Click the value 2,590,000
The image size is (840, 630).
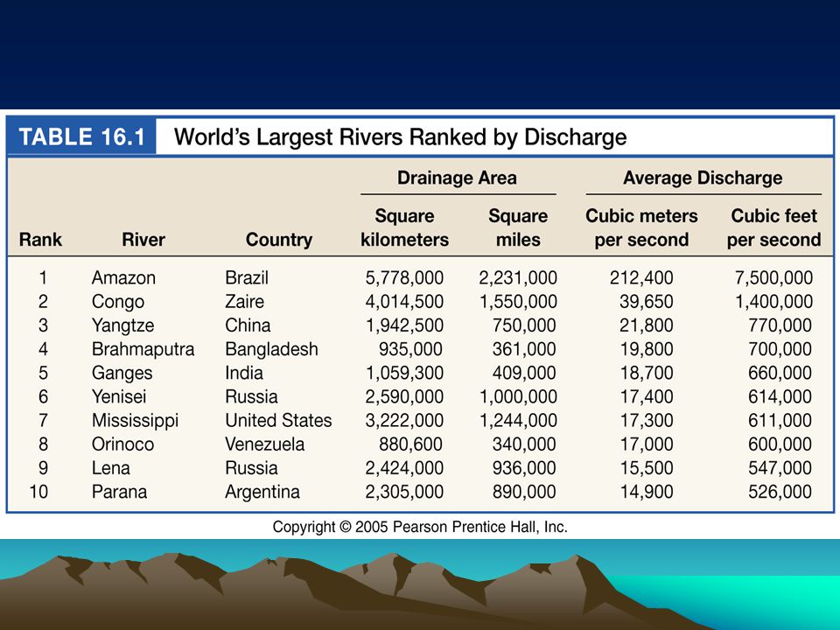[x=404, y=397]
